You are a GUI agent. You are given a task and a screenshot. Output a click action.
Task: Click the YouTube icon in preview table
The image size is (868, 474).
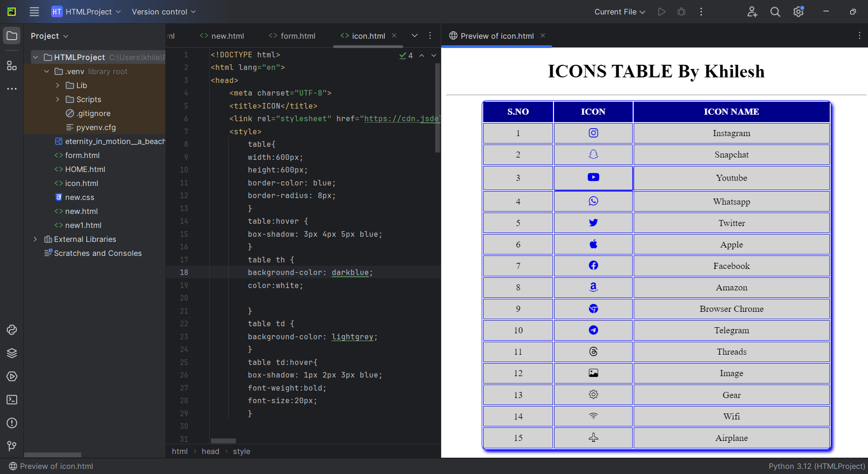[593, 177]
